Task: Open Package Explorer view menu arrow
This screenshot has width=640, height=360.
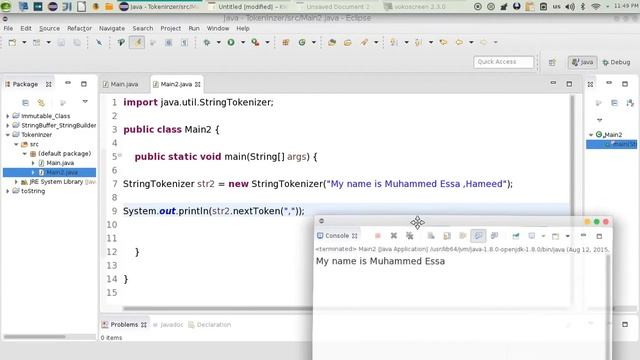Action: point(85,102)
